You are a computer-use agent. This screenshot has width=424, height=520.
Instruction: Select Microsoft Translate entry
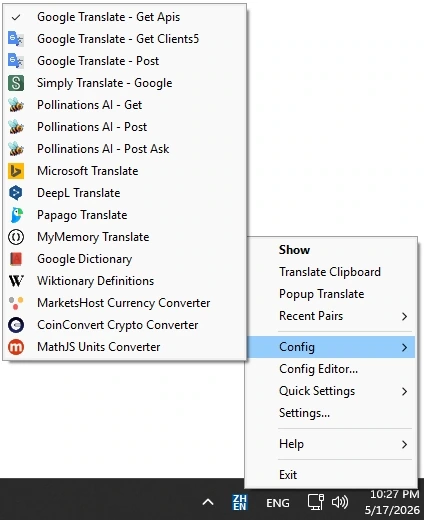(125, 171)
